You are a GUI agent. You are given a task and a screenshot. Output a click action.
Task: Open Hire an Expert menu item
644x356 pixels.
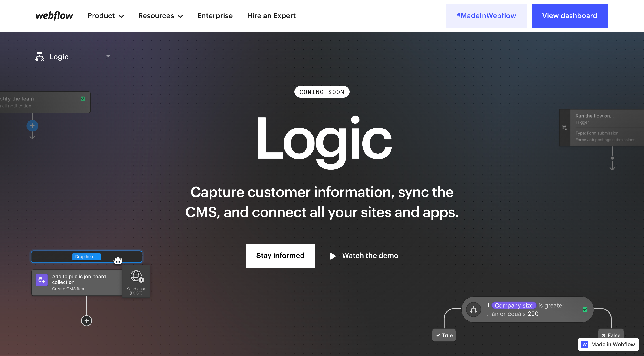point(271,16)
